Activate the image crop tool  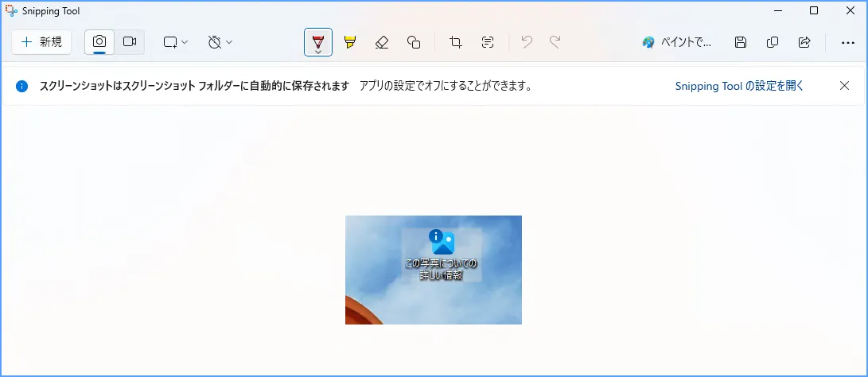[456, 42]
